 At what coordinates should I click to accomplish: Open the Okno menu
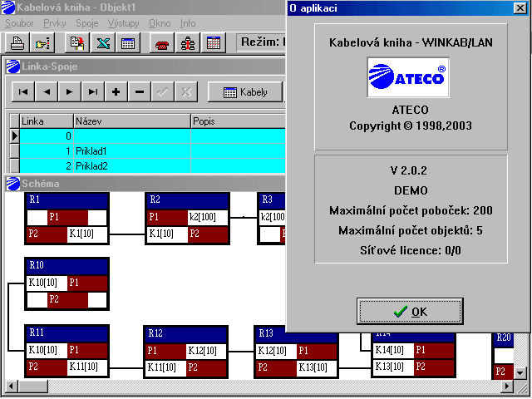tap(160, 23)
